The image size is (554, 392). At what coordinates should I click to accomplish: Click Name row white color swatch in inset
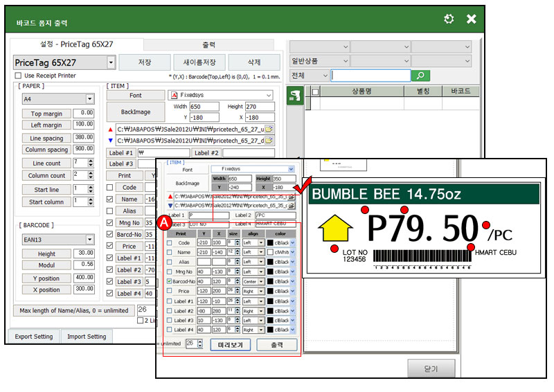[270, 252]
